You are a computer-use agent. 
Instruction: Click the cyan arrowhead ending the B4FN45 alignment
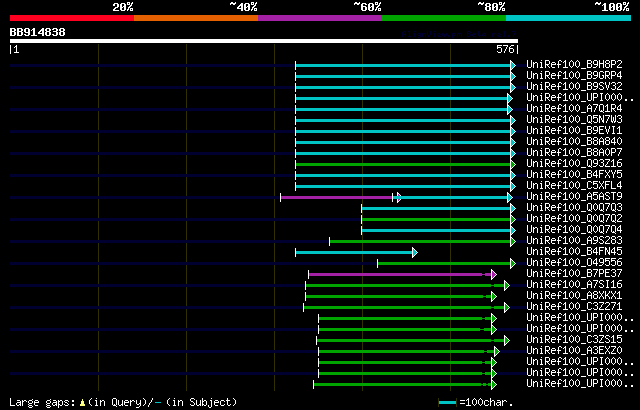click(415, 253)
